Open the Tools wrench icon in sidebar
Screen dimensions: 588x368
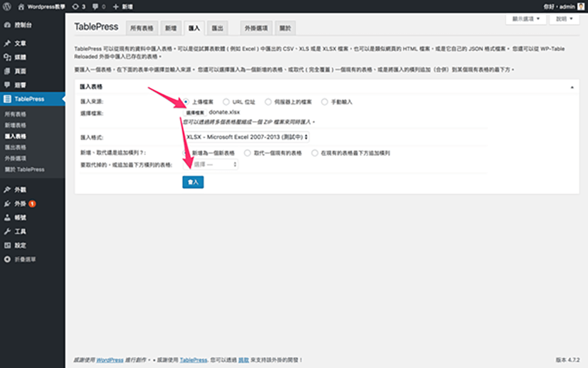pos(7,231)
